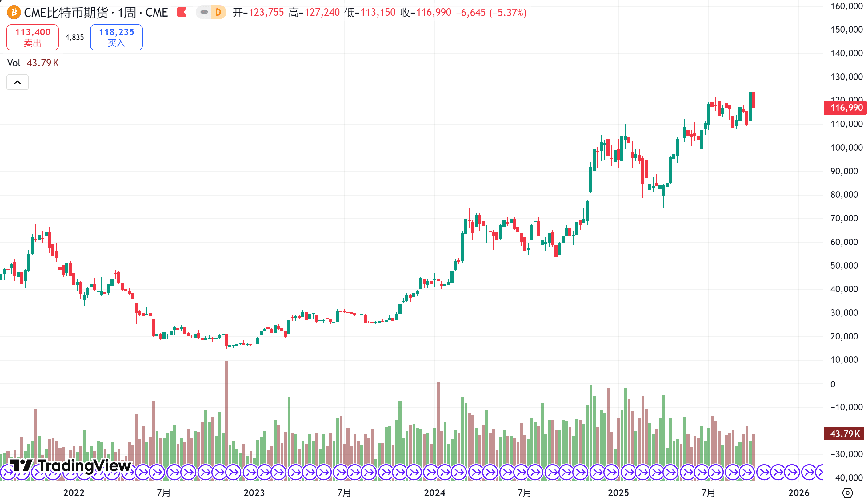
Task: Click the Vol indicator legend label
Action: coord(14,63)
